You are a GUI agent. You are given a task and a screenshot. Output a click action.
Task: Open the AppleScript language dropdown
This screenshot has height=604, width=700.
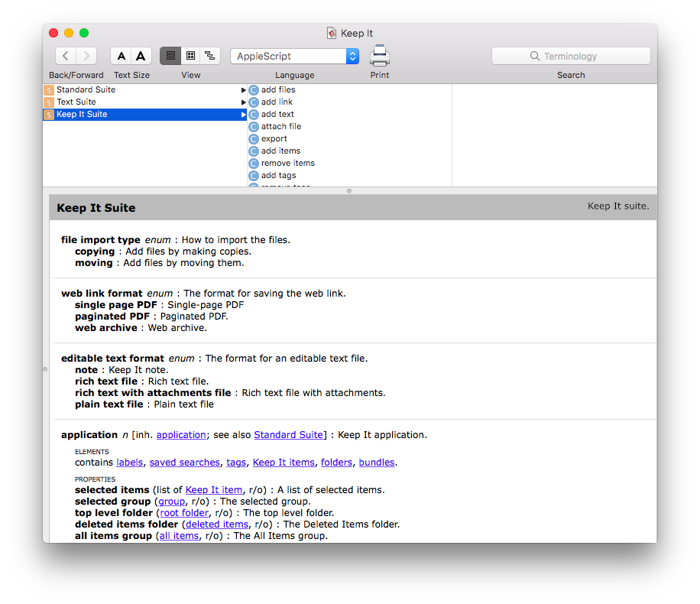click(295, 57)
